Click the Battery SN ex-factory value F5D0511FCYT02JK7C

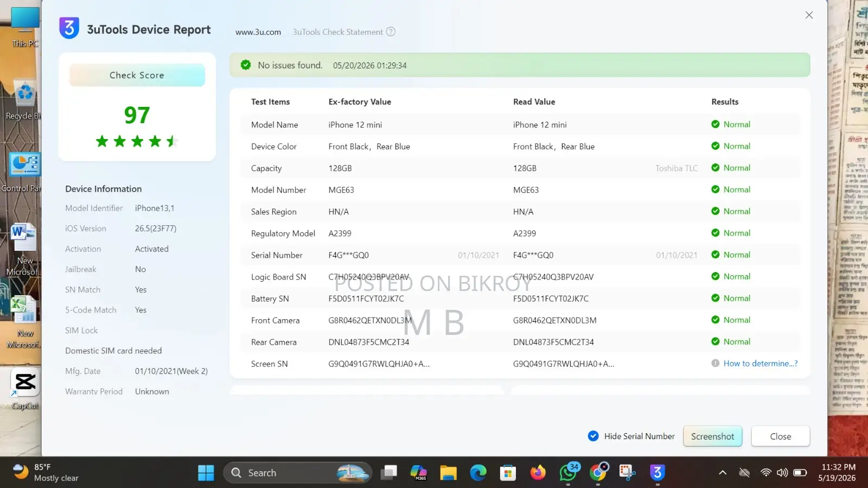pos(366,299)
